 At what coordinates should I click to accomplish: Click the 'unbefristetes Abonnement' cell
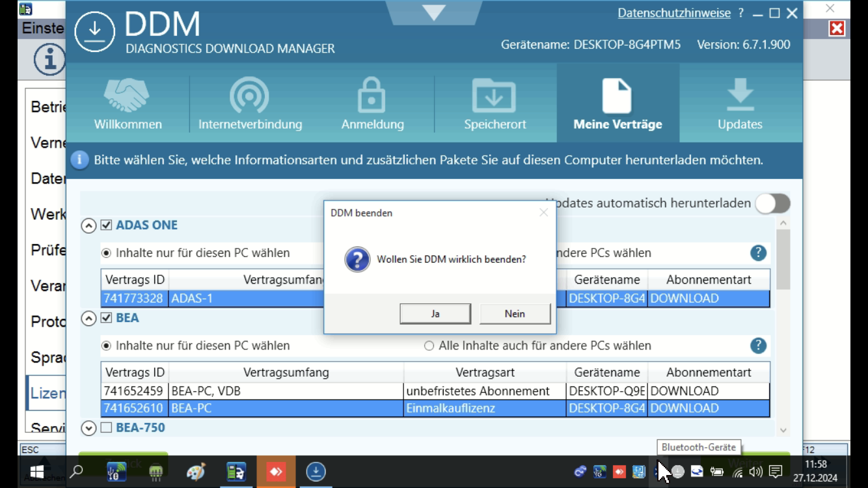tap(485, 391)
